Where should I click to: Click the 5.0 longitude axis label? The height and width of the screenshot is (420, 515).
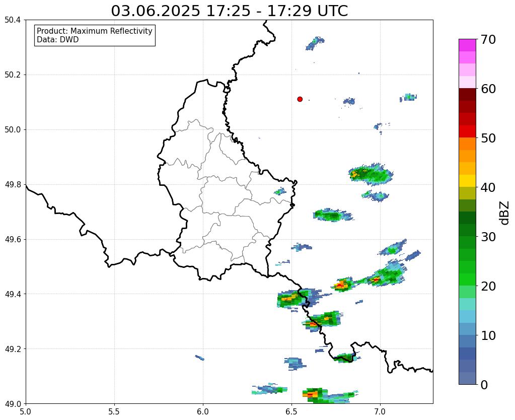tap(26, 411)
